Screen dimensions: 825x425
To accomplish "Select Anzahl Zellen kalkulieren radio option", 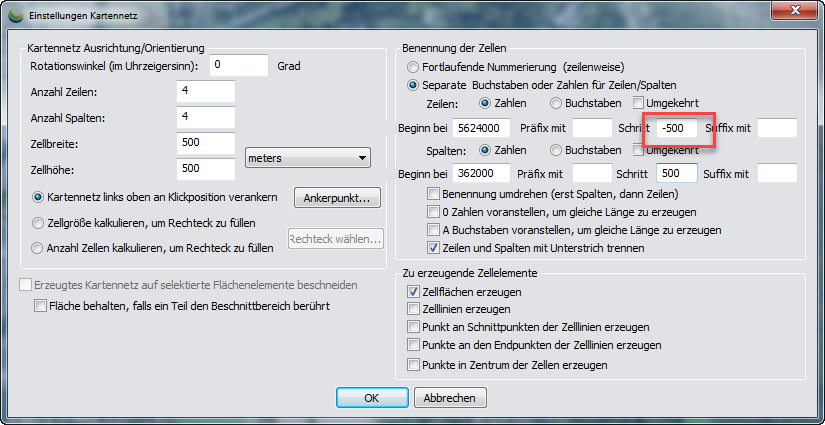I will click(37, 248).
